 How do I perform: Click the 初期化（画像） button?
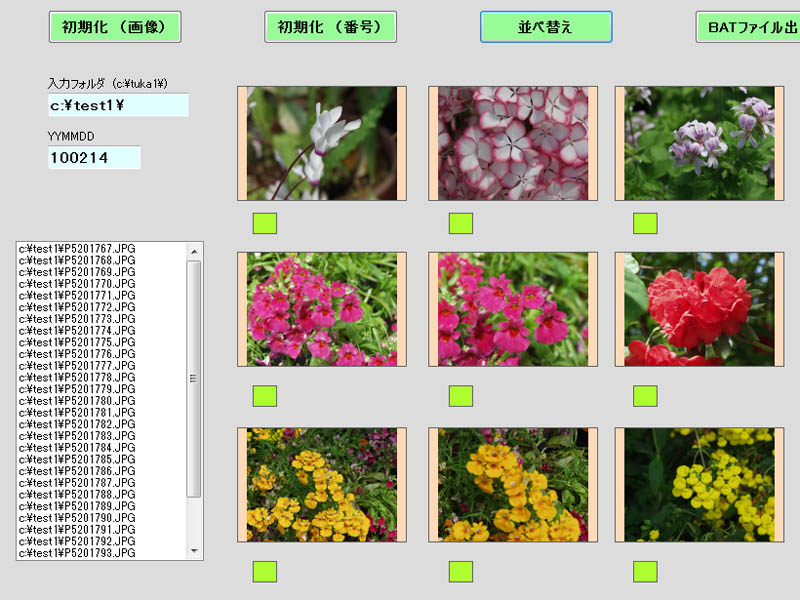[x=114, y=27]
